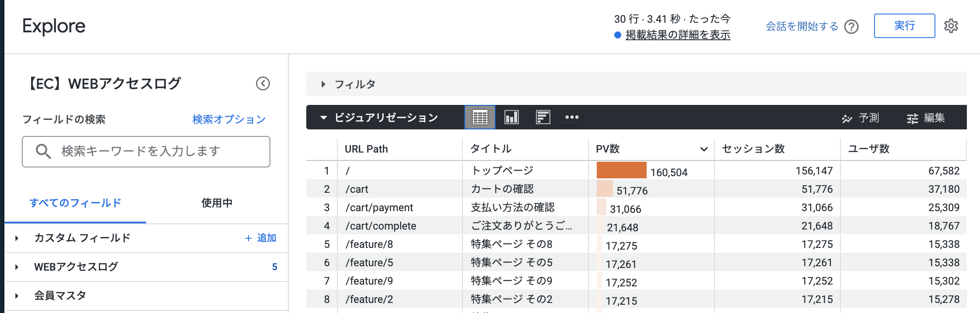Viewport: 980px width, 313px height.
Task: Open the 編集 visualization editor
Action: point(926,118)
